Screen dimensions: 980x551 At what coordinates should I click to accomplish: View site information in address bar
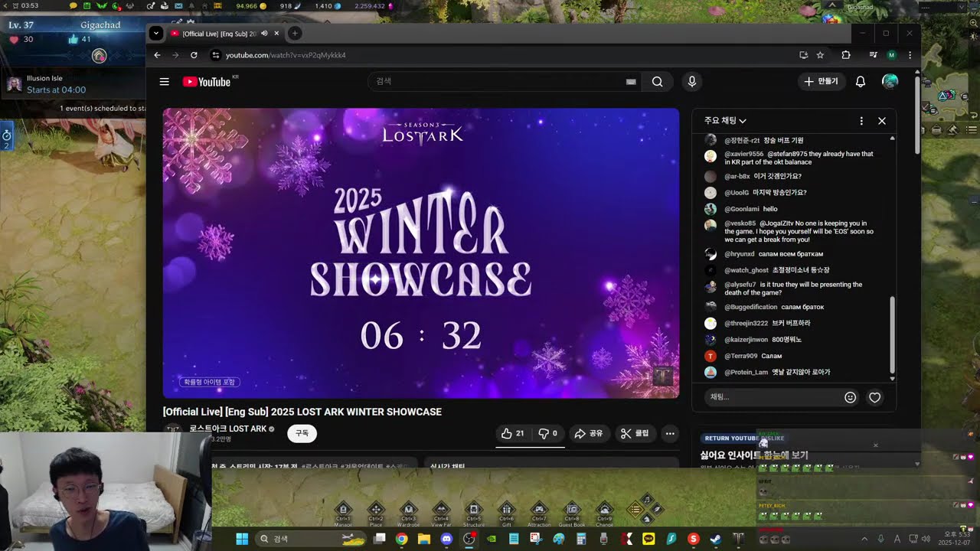(216, 55)
